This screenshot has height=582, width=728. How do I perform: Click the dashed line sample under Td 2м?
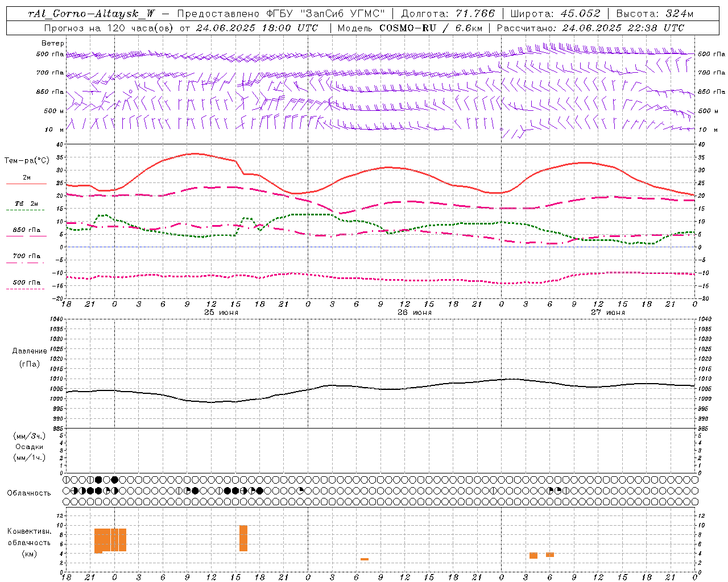pyautogui.click(x=25, y=210)
